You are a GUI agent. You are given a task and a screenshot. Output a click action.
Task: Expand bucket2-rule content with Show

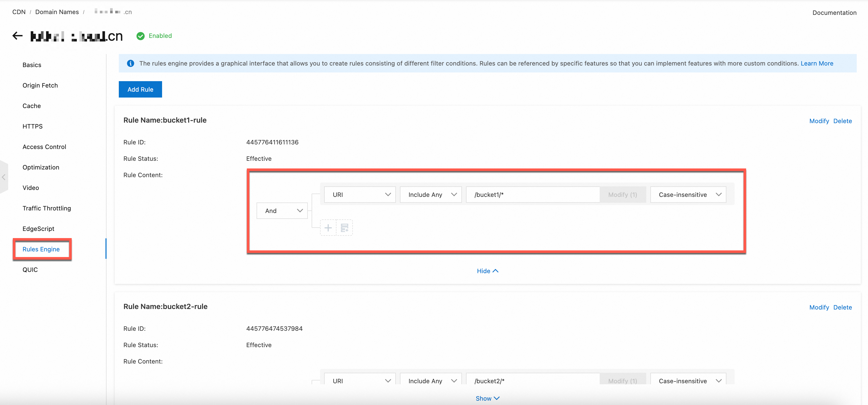coord(487,398)
